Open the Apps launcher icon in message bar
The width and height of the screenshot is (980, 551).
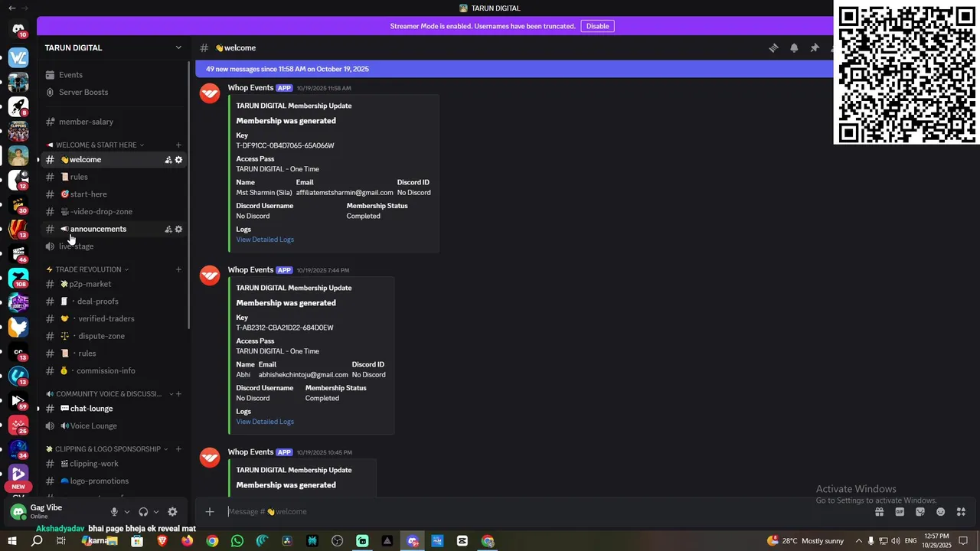962,511
